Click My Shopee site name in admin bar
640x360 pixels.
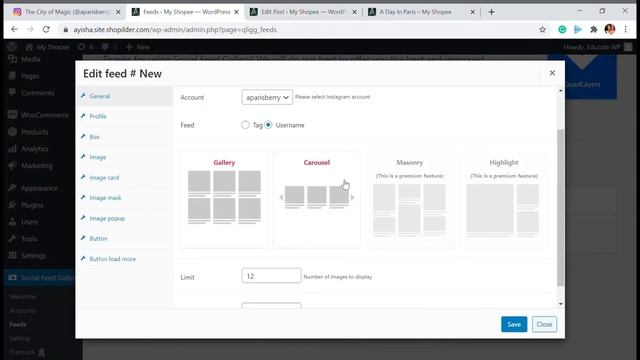(x=48, y=47)
